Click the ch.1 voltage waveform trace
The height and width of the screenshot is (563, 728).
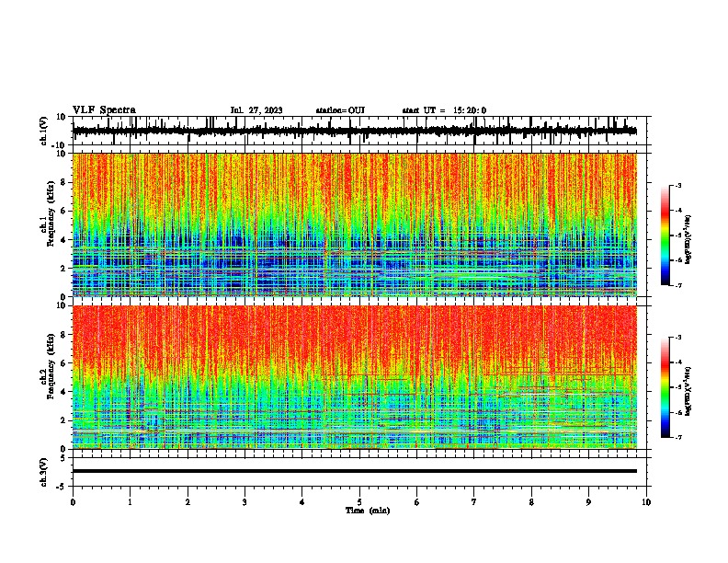[354, 131]
